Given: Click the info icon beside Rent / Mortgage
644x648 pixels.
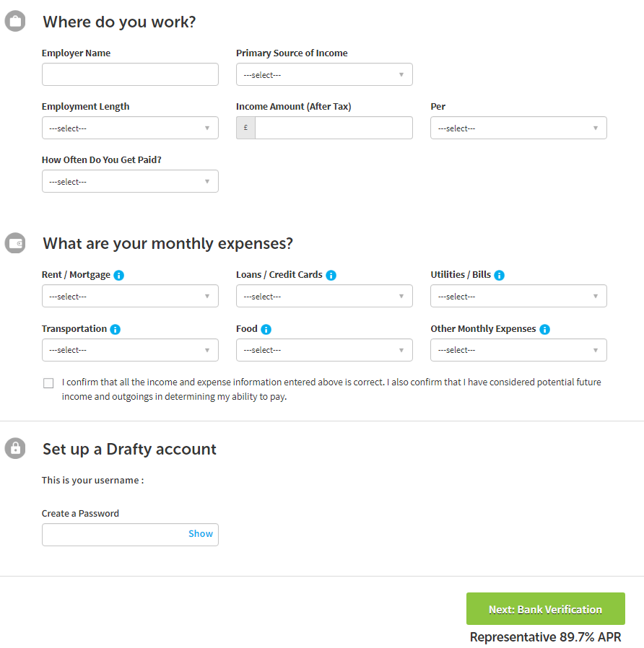Looking at the screenshot, I should point(118,275).
